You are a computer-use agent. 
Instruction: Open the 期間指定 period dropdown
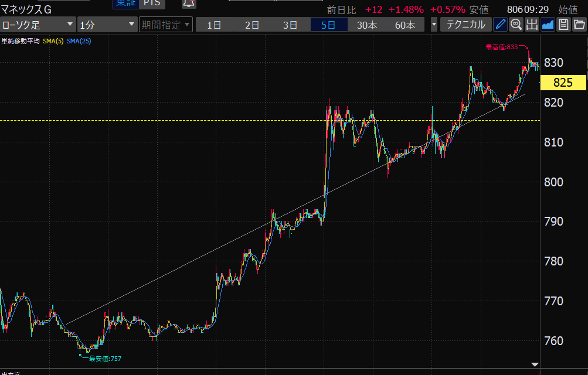coord(166,25)
